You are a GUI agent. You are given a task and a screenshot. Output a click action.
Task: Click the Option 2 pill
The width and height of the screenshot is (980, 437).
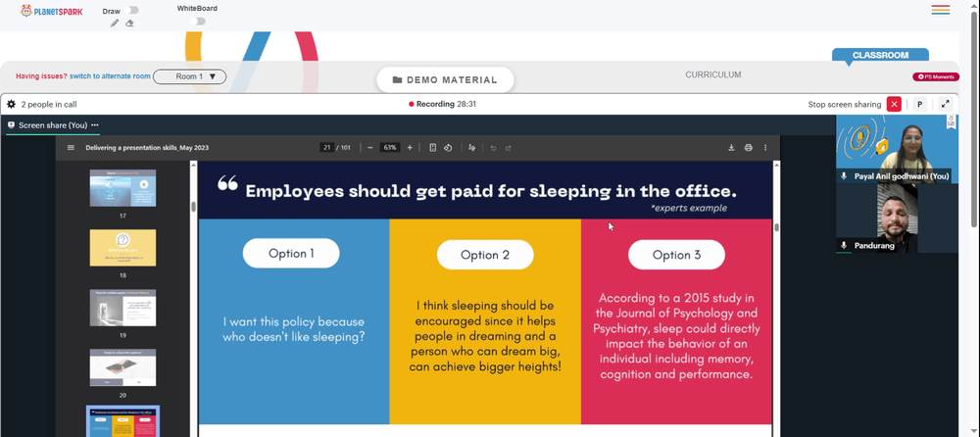point(485,255)
